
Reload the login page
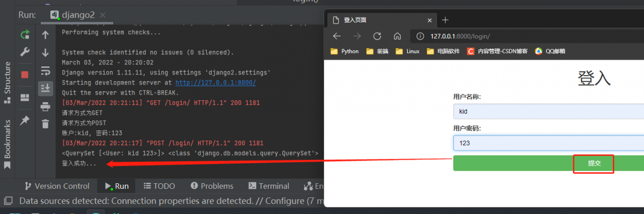377,36
